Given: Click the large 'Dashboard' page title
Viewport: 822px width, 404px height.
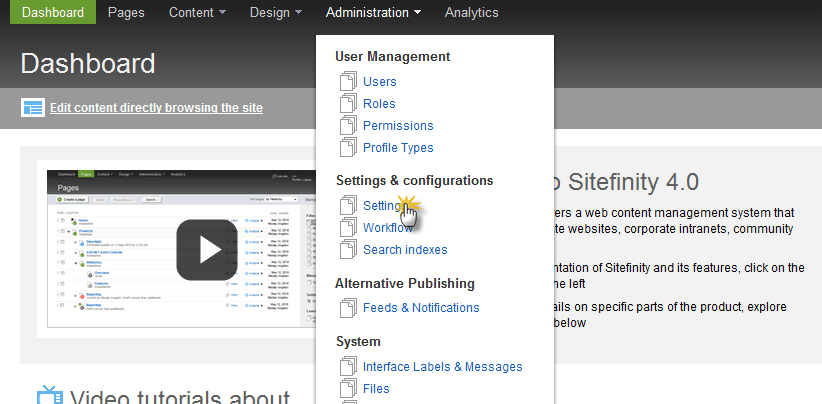Looking at the screenshot, I should click(88, 63).
